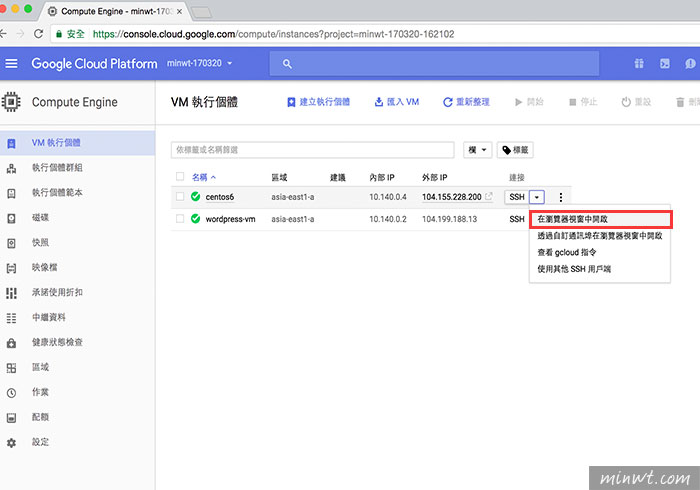
Task: Open the notifications alert icon
Action: click(x=690, y=64)
